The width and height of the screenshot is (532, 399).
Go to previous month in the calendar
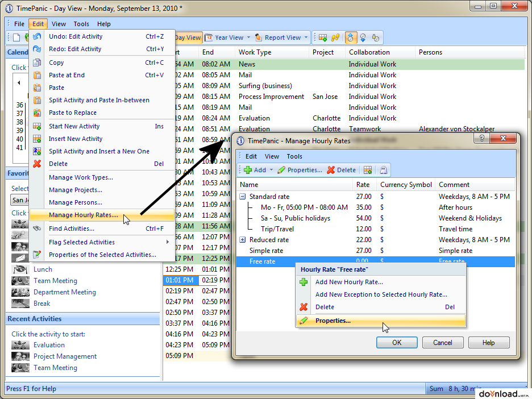pos(19,82)
